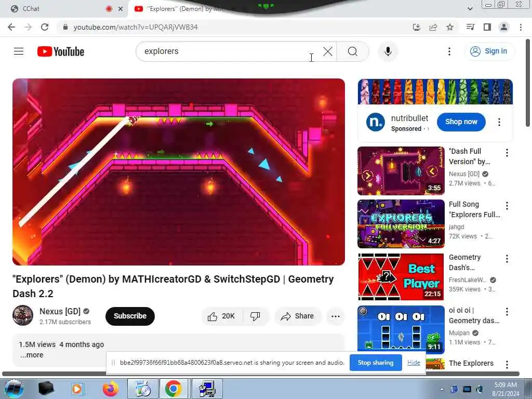The width and height of the screenshot is (532, 399).
Task: Bookmark this page with the star
Action: (450, 27)
